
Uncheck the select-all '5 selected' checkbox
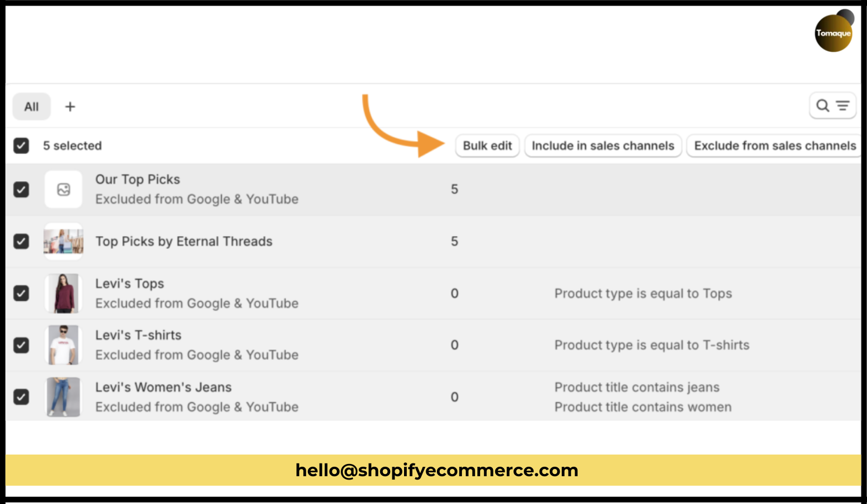coord(21,146)
